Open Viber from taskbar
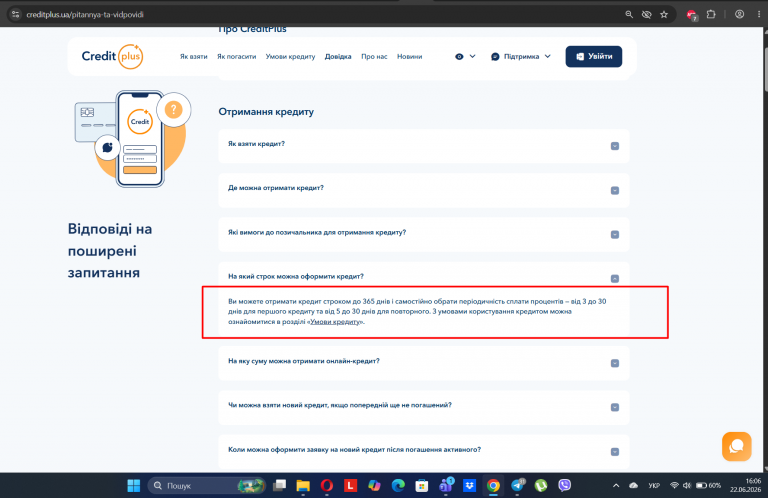Screen dimensions: 768x498 (x=565, y=485)
